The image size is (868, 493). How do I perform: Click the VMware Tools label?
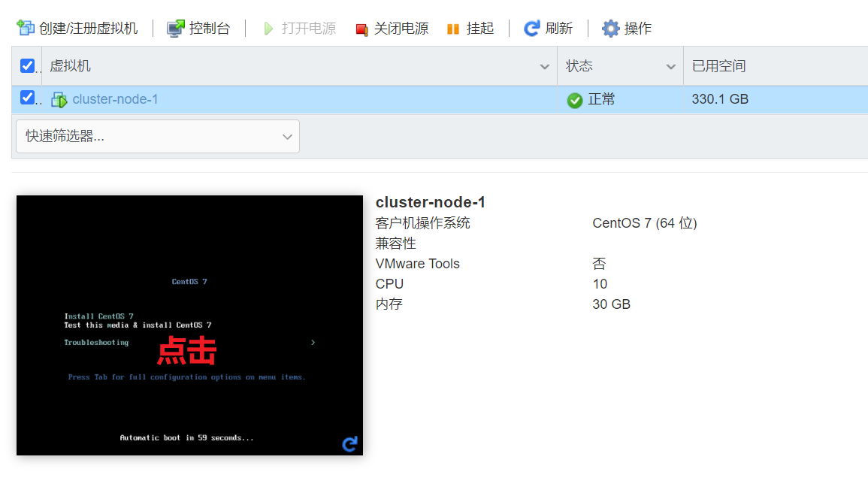417,264
